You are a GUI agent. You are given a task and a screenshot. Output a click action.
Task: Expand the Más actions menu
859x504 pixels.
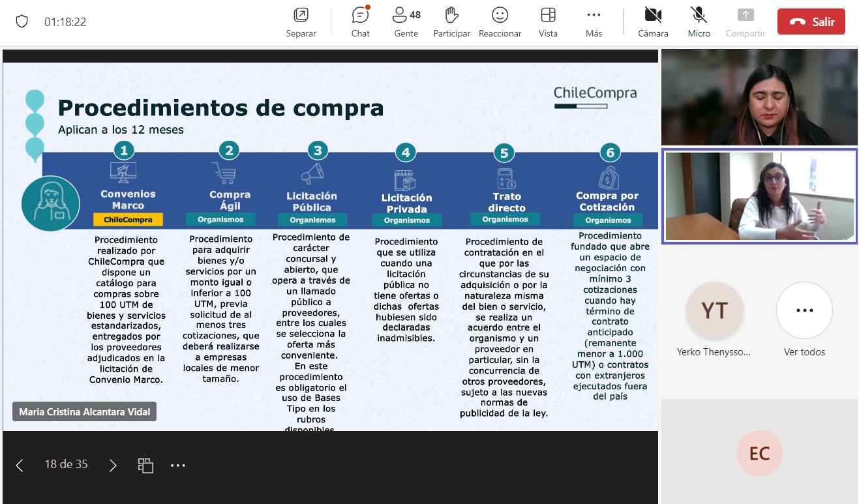(594, 22)
